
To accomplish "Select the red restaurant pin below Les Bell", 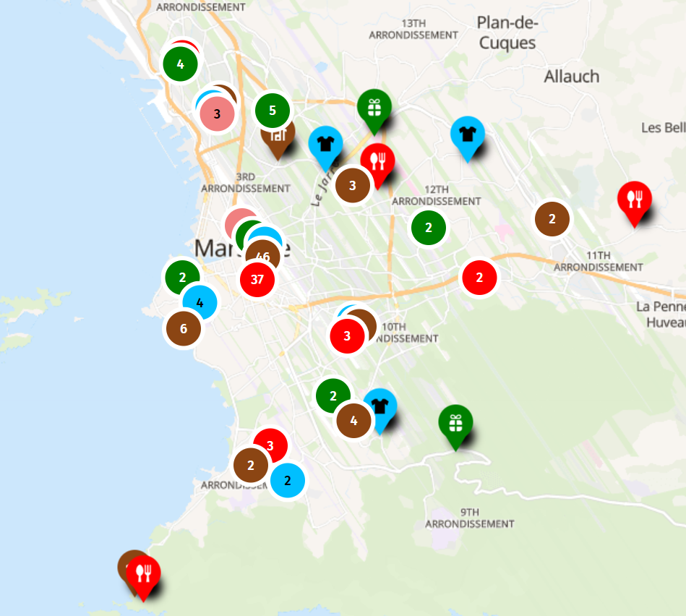I will tap(635, 203).
